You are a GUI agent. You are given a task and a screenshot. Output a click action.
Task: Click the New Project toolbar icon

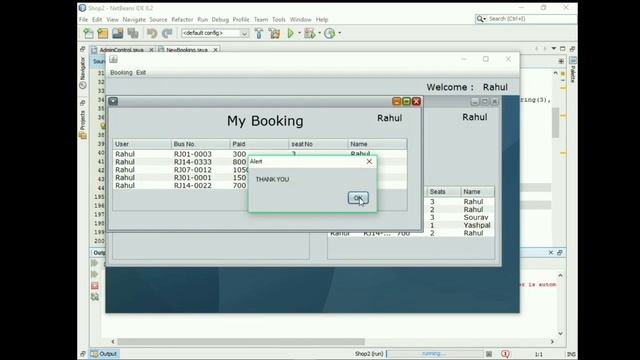(102, 33)
